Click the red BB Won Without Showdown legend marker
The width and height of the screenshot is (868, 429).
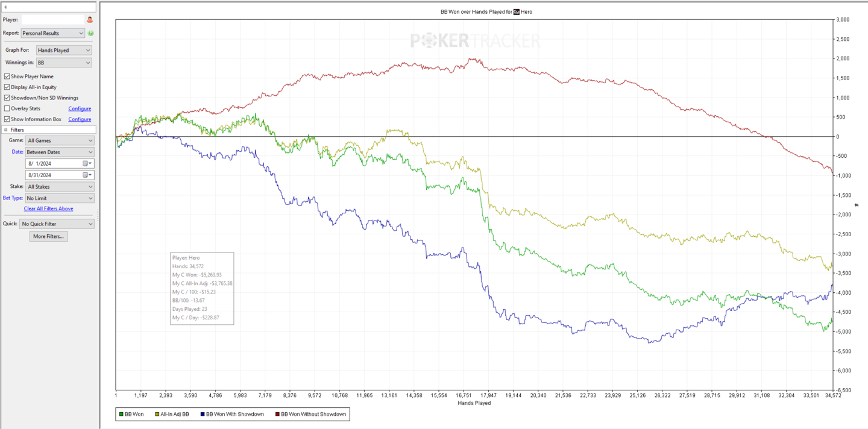point(278,415)
